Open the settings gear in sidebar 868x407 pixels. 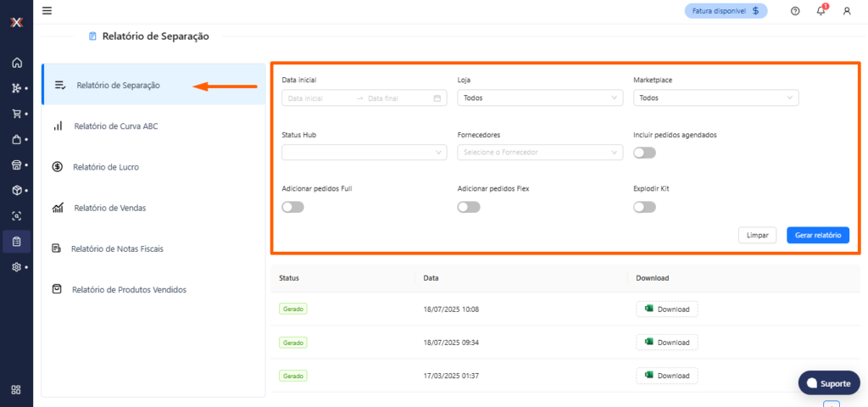coord(16,266)
